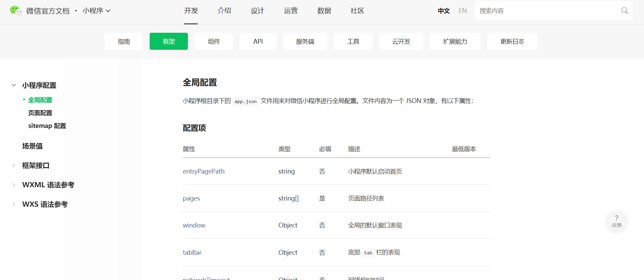This screenshot has height=280, width=644.
Task: Open 小程序配置 sidebar heading
Action: click(x=39, y=85)
